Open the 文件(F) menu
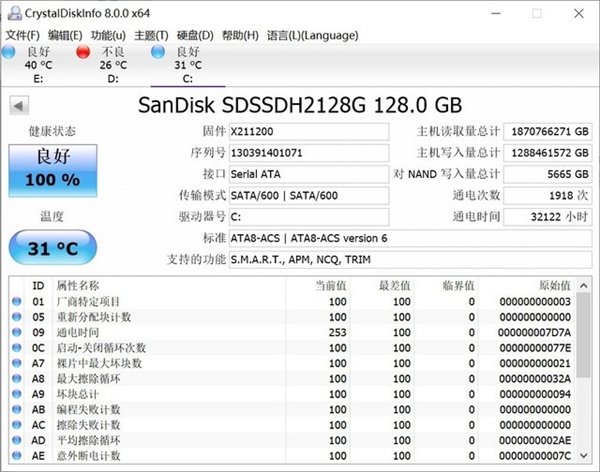 23,35
